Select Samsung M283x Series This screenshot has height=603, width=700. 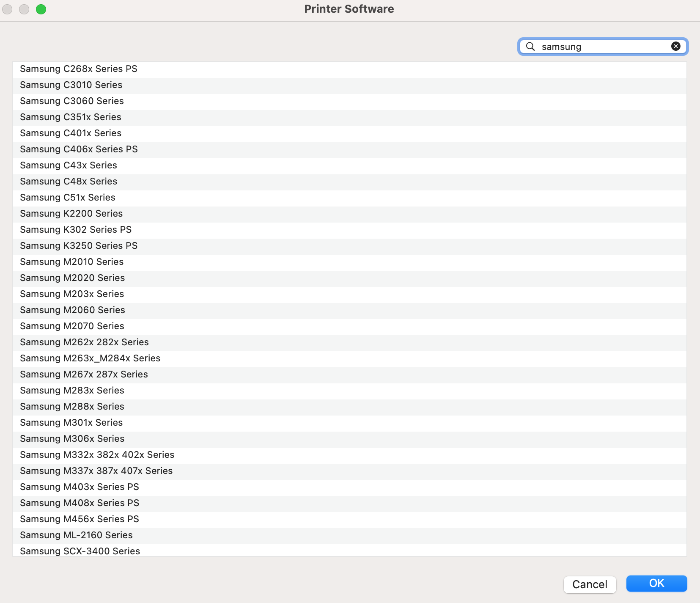(350, 391)
